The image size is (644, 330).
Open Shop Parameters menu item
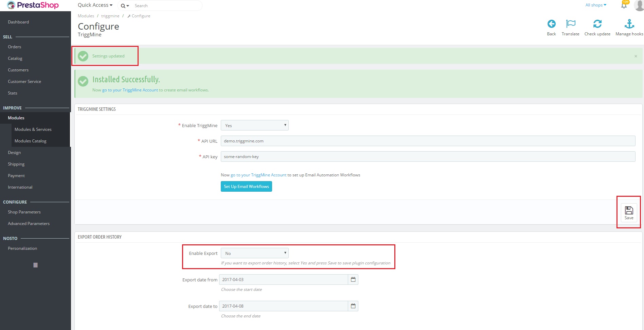tap(24, 212)
